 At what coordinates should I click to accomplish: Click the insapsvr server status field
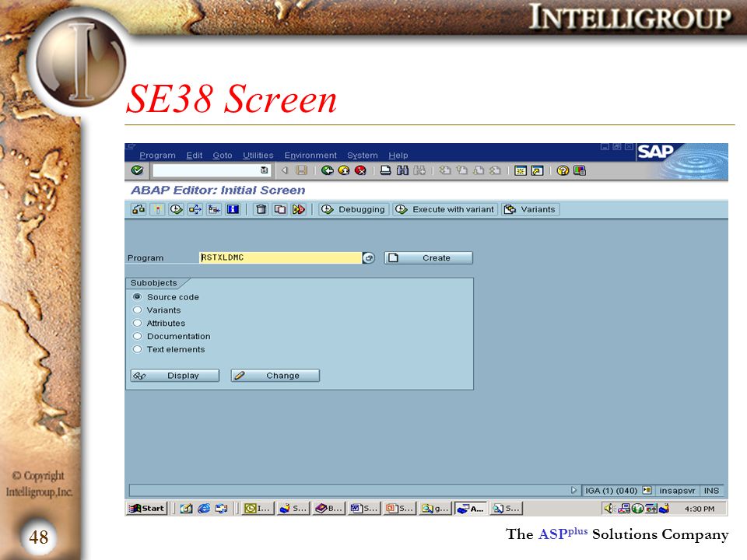tap(677, 491)
